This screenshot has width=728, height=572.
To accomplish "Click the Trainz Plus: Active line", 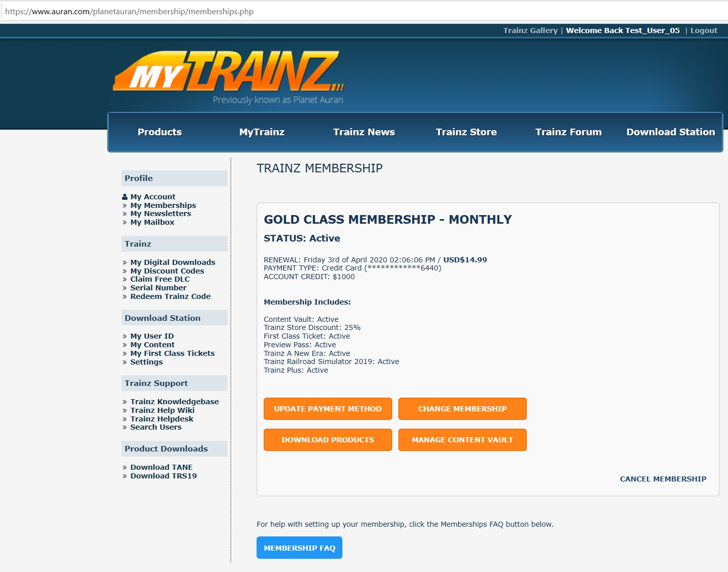I will tap(296, 370).
